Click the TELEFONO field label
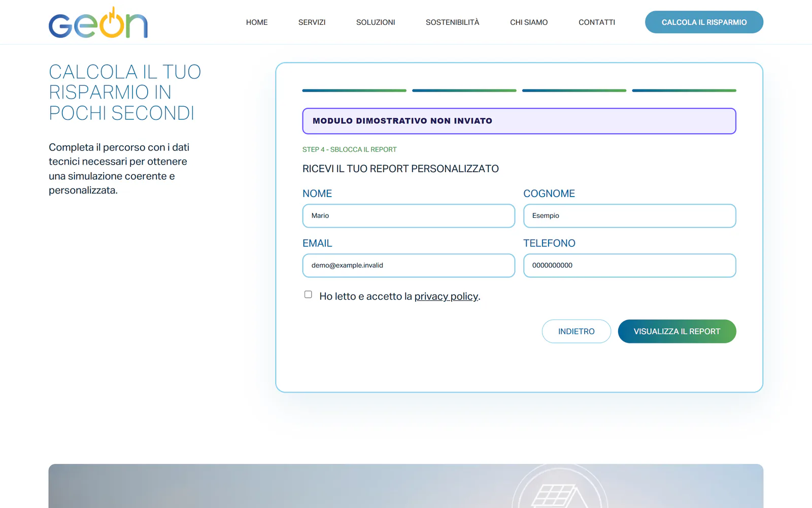This screenshot has width=812, height=508. [x=549, y=243]
